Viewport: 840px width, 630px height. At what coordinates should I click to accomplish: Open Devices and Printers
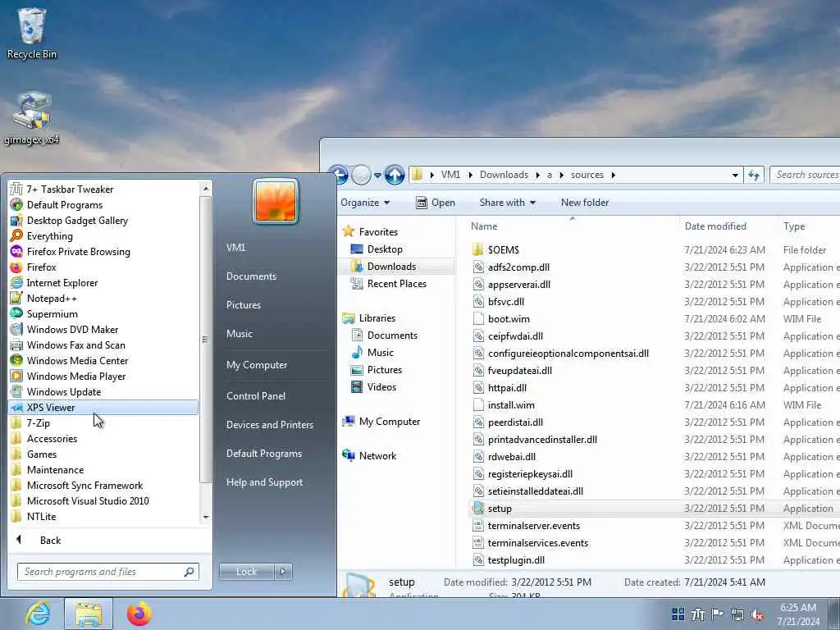pos(269,425)
